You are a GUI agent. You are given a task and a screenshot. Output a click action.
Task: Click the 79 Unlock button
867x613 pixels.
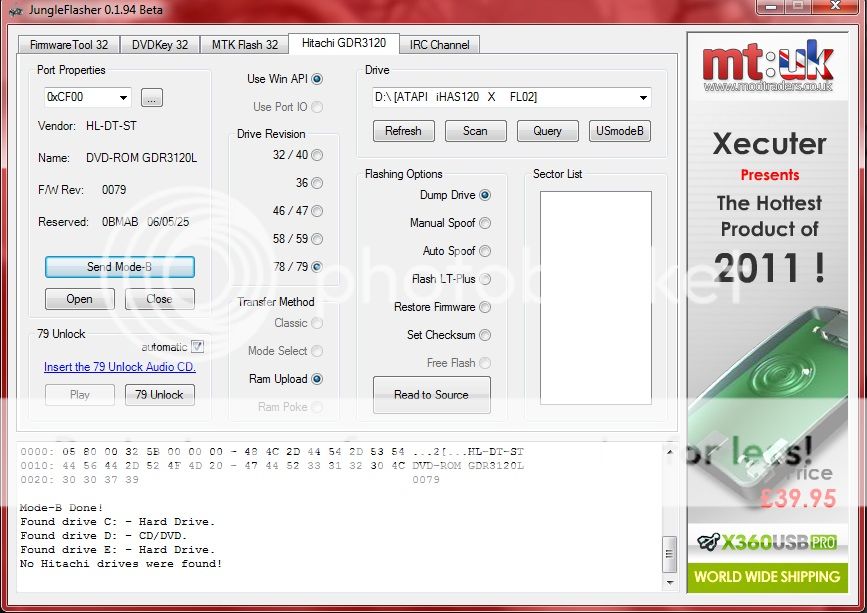[x=159, y=395]
